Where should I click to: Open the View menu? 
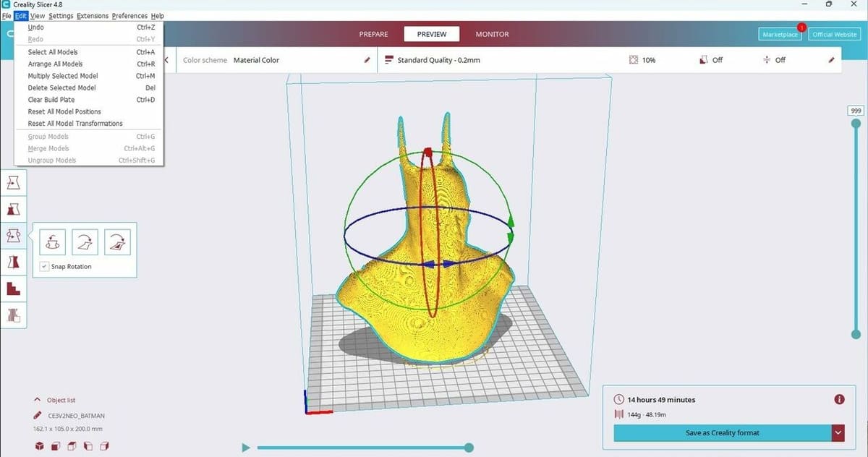(x=38, y=16)
